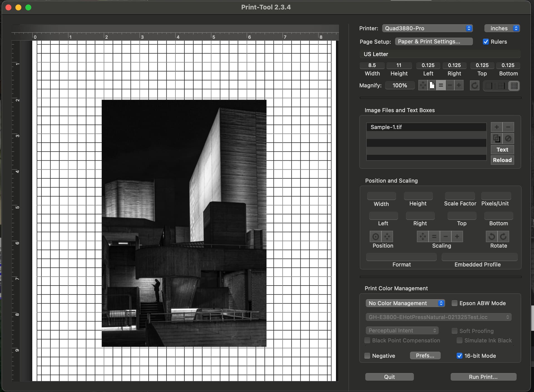Check the Negative checkbox

[x=367, y=356]
